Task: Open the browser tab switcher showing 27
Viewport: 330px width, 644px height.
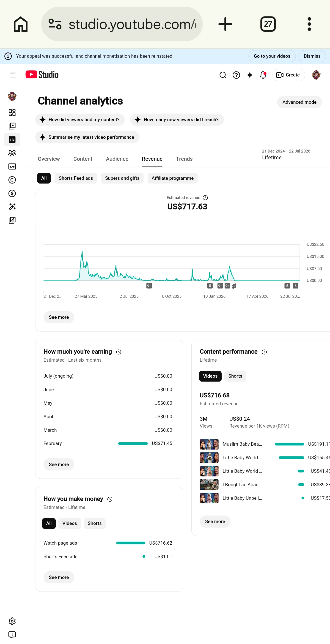Action: [x=268, y=24]
